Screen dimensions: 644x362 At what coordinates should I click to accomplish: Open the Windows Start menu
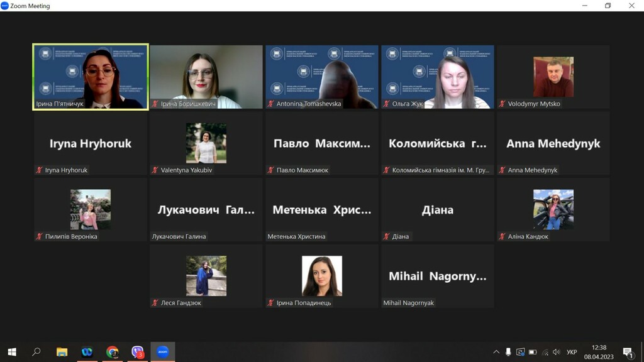coord(12,352)
